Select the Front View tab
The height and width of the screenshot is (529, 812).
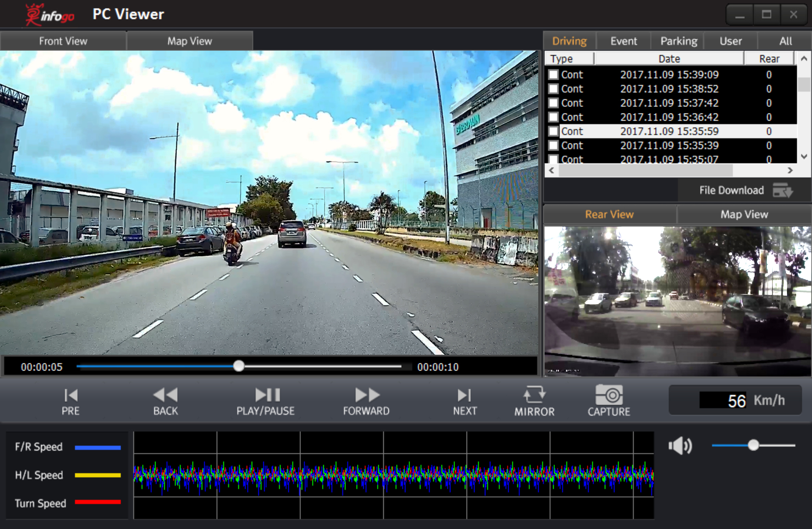point(63,41)
